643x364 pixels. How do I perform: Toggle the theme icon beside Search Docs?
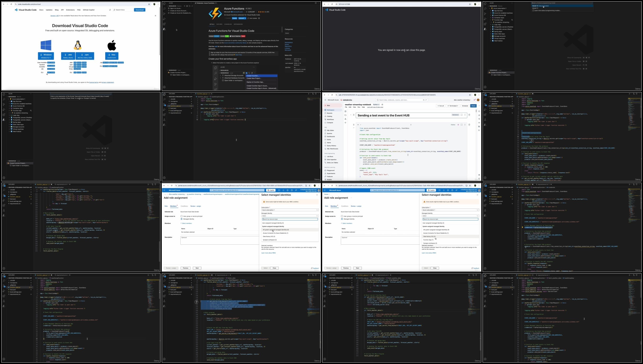(x=110, y=10)
